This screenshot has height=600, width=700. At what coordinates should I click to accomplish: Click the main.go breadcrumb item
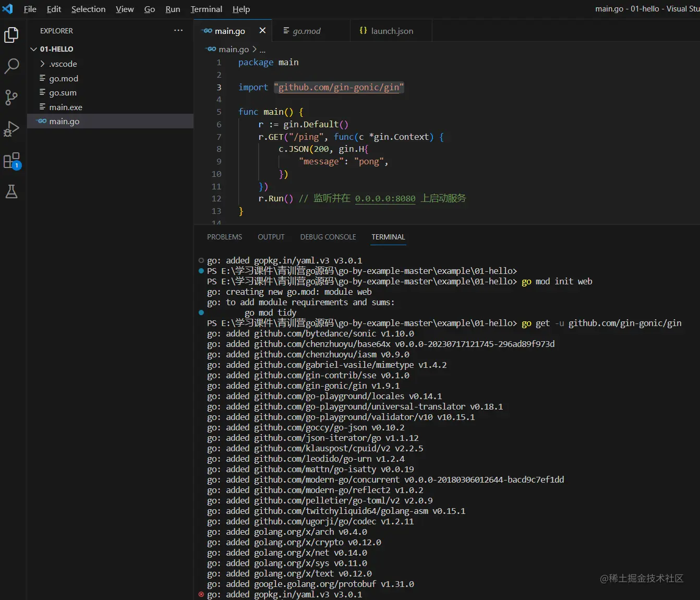pyautogui.click(x=234, y=49)
